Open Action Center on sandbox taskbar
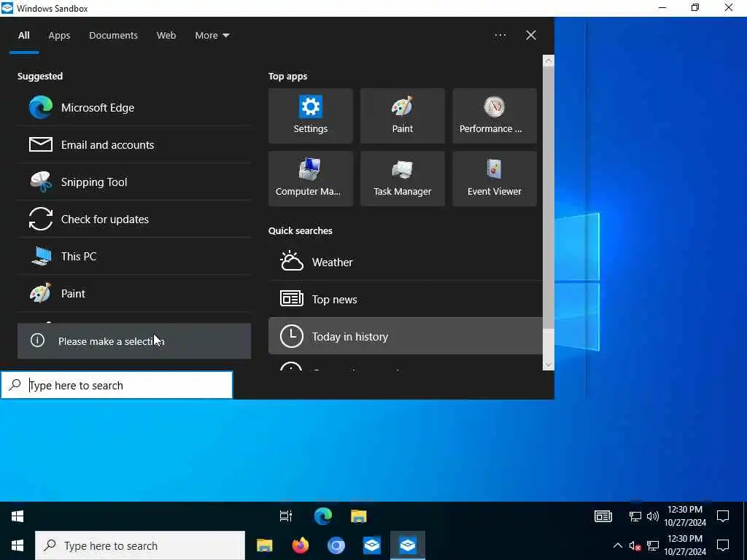The width and height of the screenshot is (747, 560). coord(723,516)
